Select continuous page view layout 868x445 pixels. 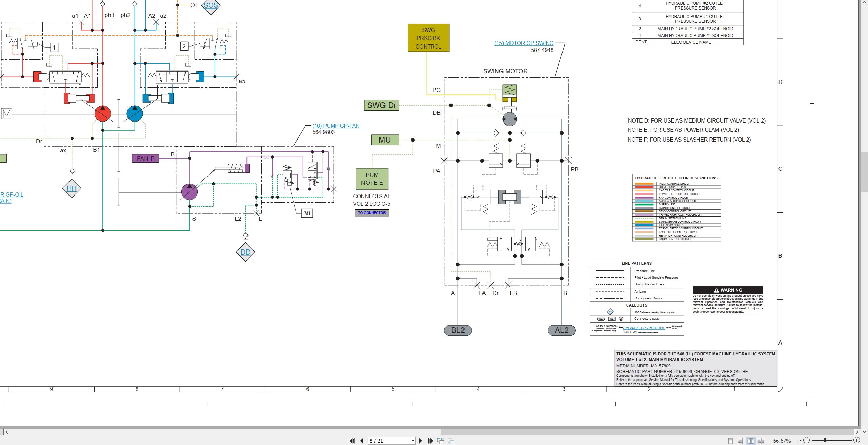740,441
